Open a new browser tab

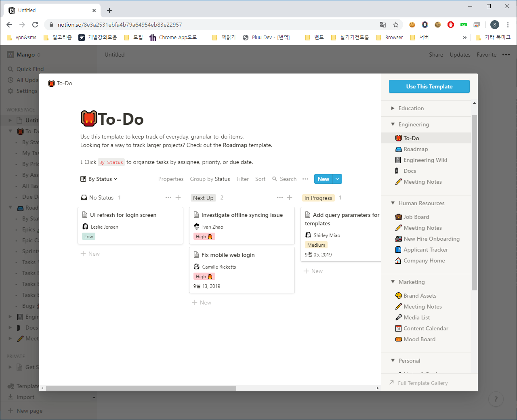tap(109, 10)
